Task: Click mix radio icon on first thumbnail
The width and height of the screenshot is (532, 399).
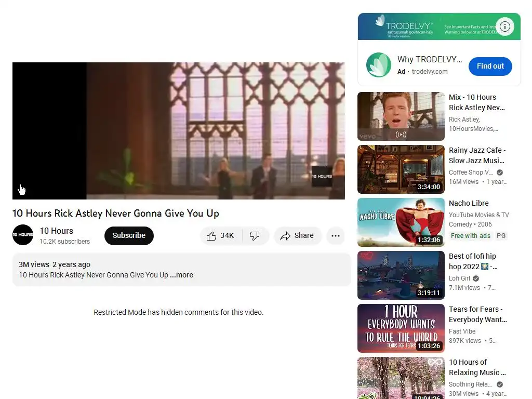Action: click(x=401, y=135)
